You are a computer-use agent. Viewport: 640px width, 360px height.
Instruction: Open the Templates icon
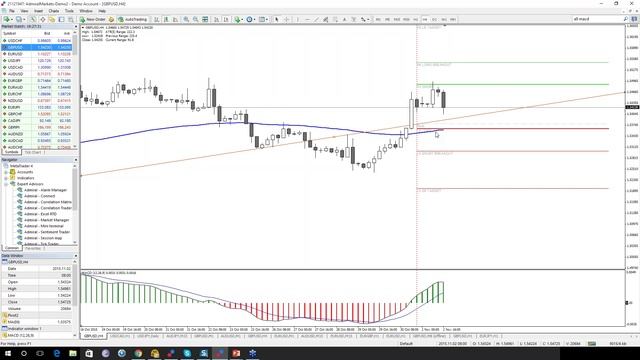[262, 19]
